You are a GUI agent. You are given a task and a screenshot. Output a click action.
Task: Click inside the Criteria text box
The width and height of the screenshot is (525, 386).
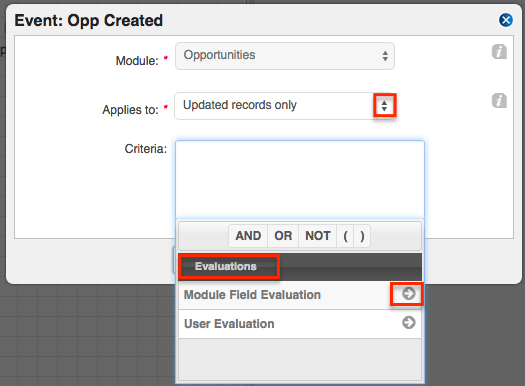point(300,179)
